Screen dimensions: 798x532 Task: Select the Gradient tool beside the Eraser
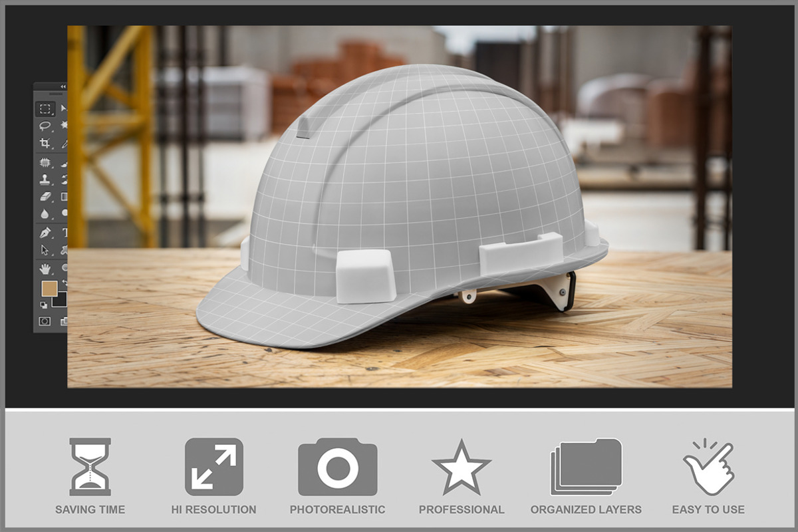65,197
